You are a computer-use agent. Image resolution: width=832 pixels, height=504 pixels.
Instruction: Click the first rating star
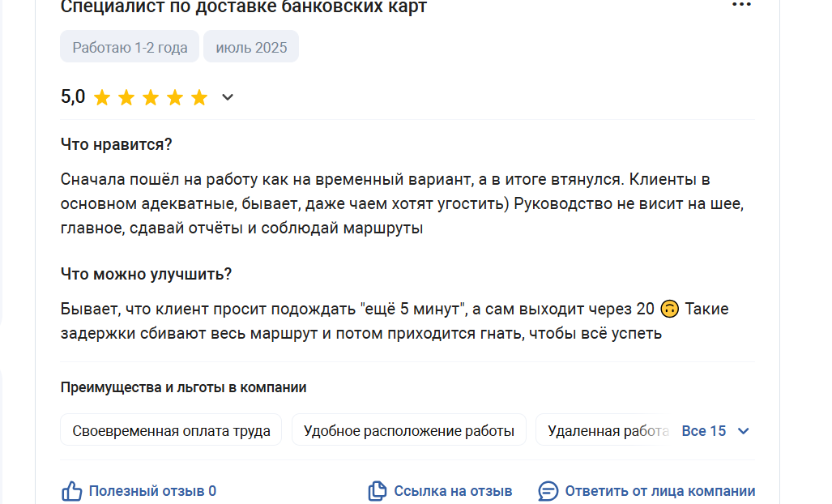pyautogui.click(x=102, y=97)
